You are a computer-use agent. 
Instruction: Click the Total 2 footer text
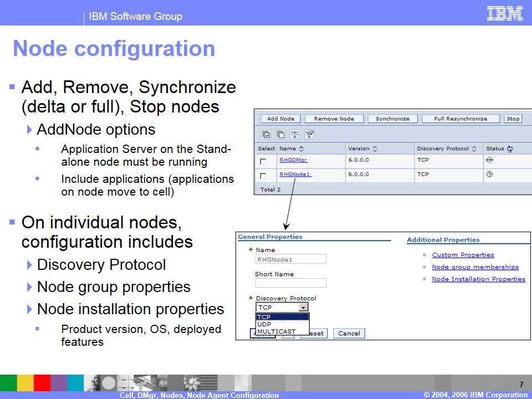click(x=270, y=190)
